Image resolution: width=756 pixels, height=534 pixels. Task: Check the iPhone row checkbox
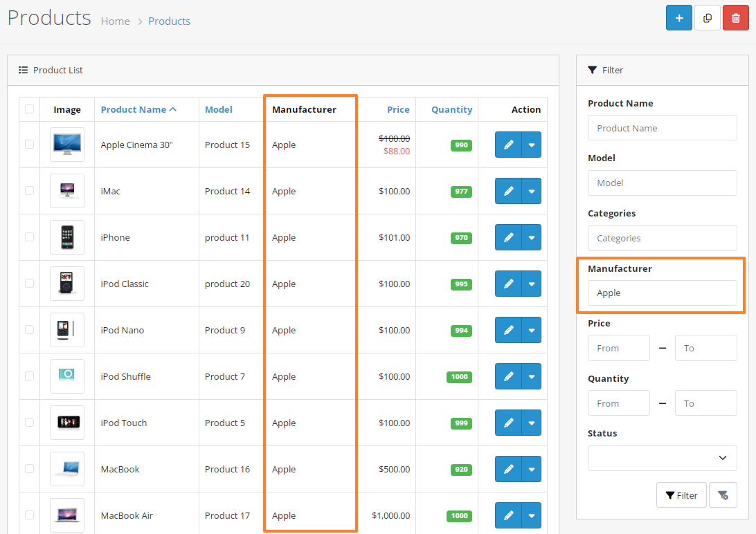tap(29, 237)
